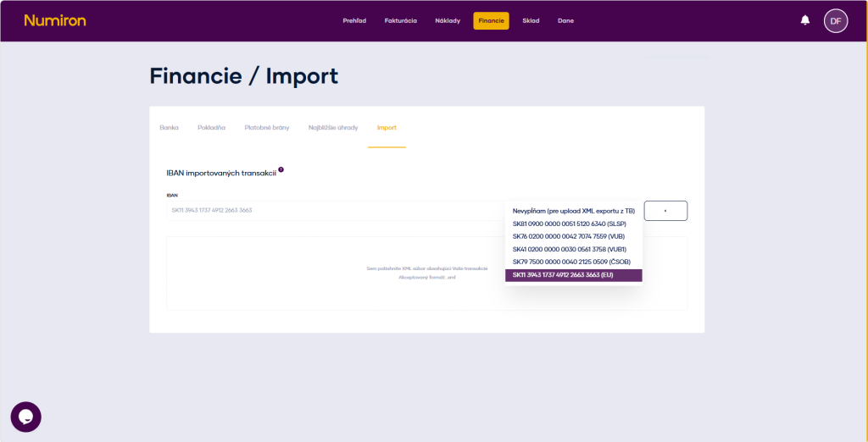The image size is (868, 442).
Task: Select Financie in top navigation
Action: [x=491, y=21]
